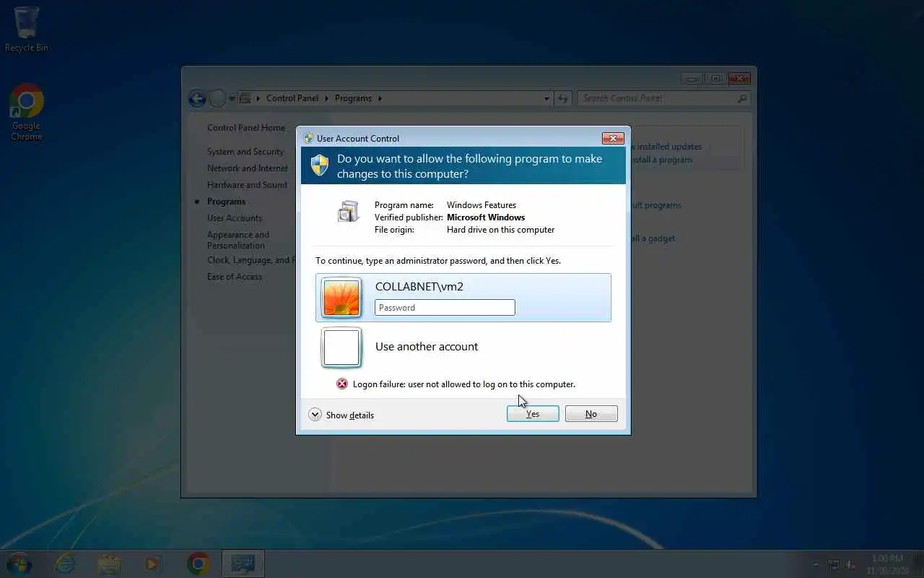
Task: Click the system tray show hidden icons arrow
Action: click(x=816, y=565)
